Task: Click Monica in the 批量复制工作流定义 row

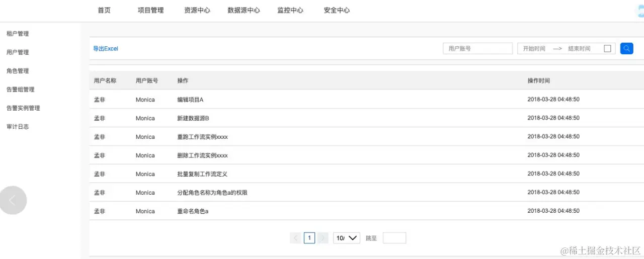Action: pos(145,174)
